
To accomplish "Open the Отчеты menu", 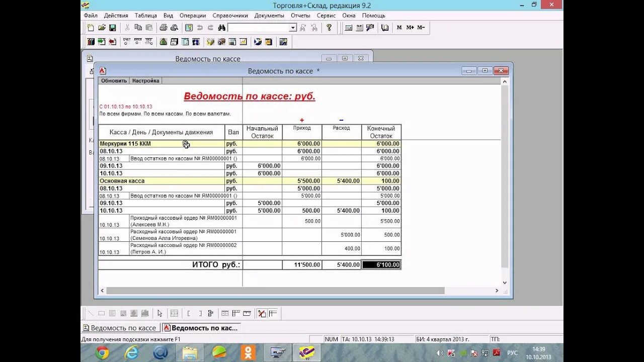I will 300,16.
